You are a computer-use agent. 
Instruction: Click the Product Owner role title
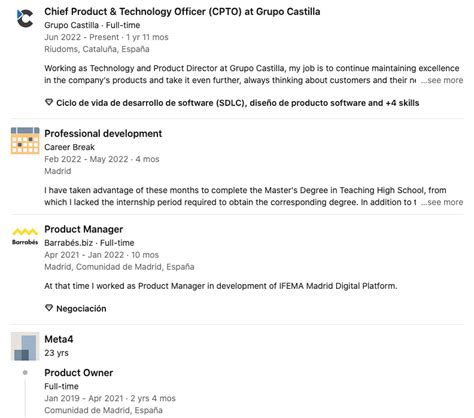click(79, 373)
